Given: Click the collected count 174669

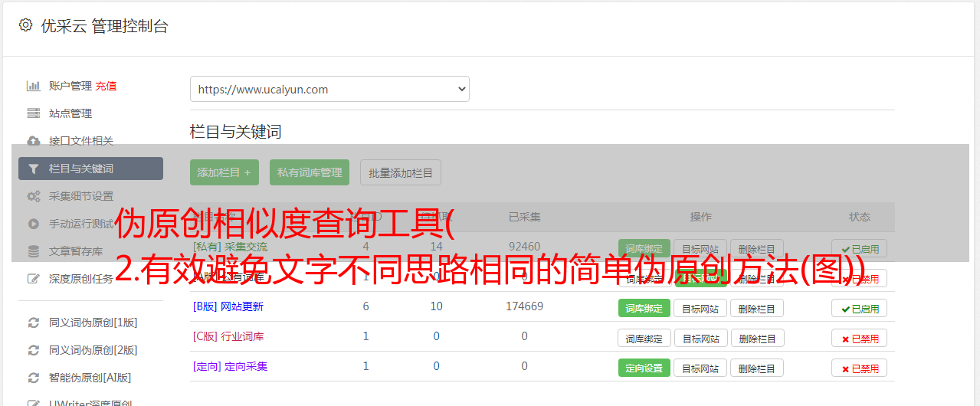Looking at the screenshot, I should pos(524,306).
